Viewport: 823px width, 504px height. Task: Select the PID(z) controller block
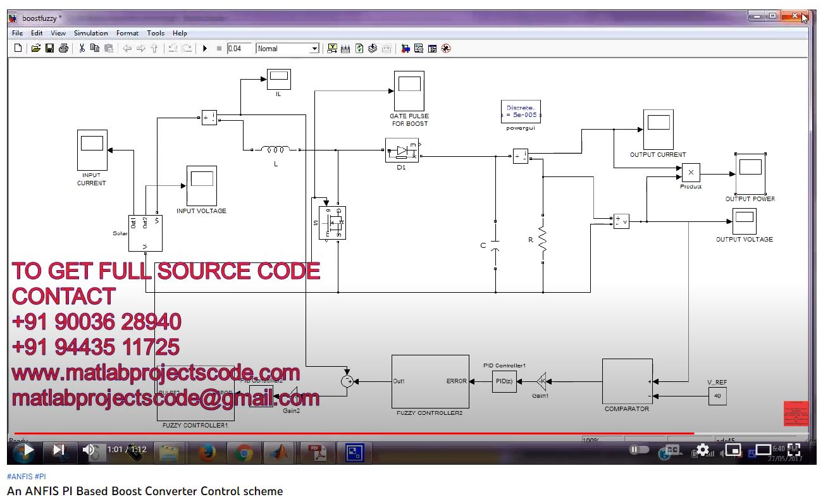505,381
